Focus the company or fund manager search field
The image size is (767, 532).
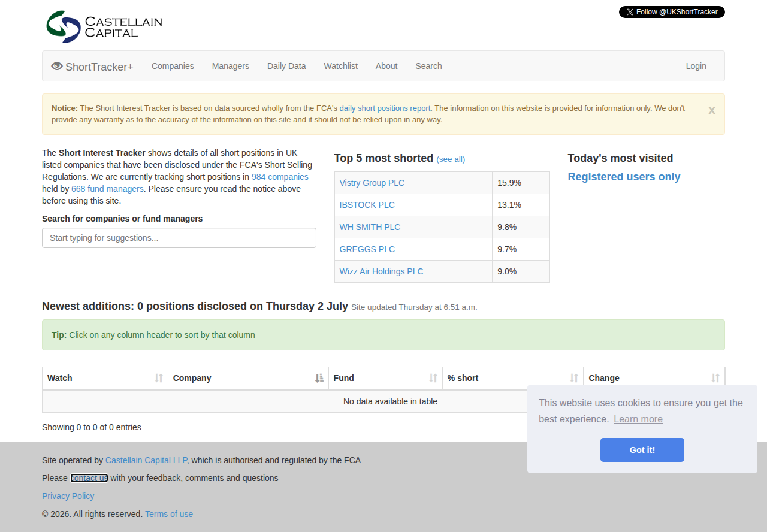[x=179, y=238]
